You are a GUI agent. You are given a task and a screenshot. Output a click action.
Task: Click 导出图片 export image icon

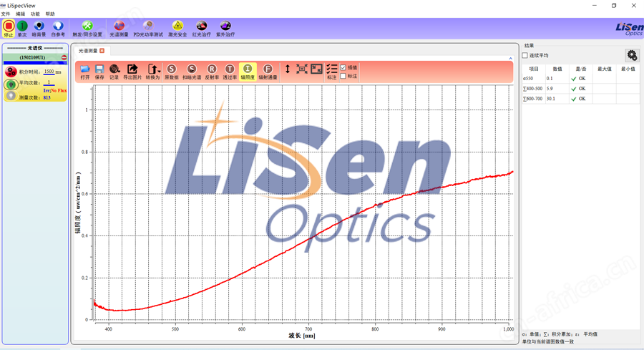pos(132,72)
